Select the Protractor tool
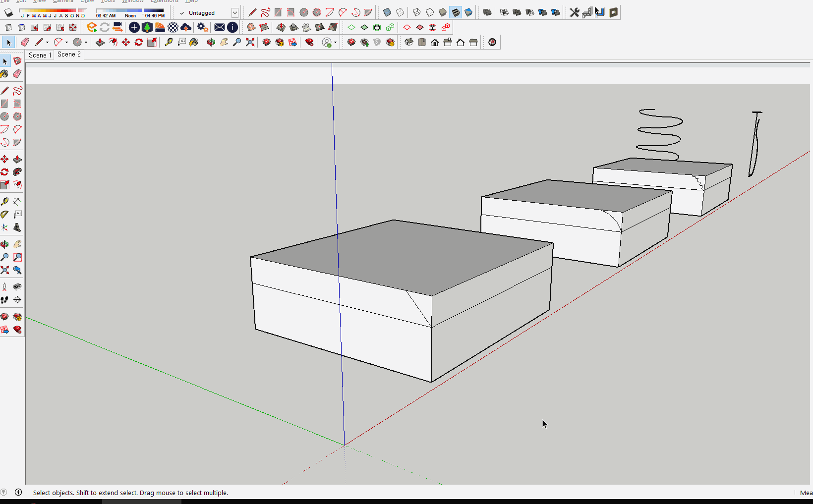The height and width of the screenshot is (504, 813). tap(4, 214)
